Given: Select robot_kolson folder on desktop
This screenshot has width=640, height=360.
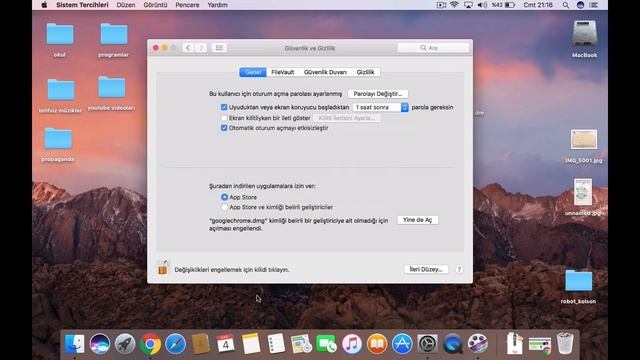Looking at the screenshot, I should 578,287.
